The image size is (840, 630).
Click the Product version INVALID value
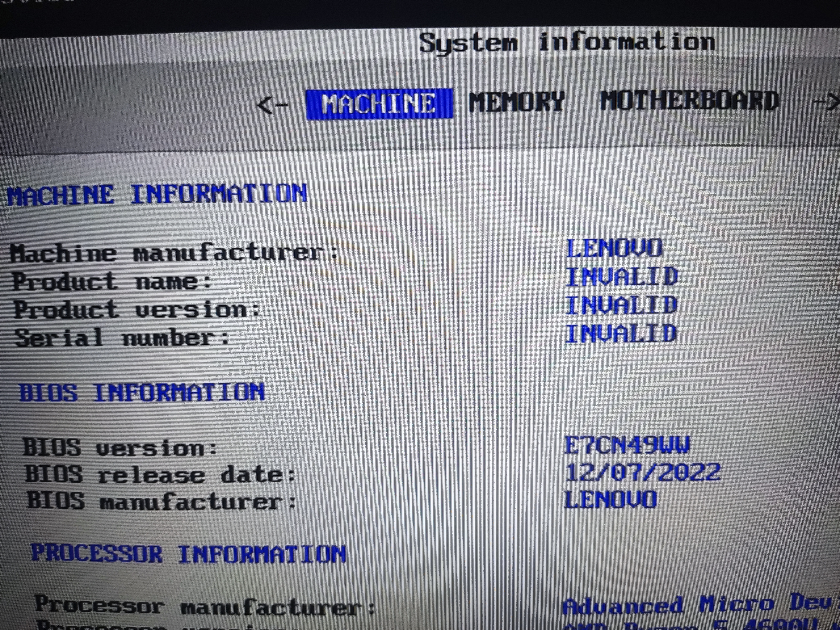coord(621,305)
